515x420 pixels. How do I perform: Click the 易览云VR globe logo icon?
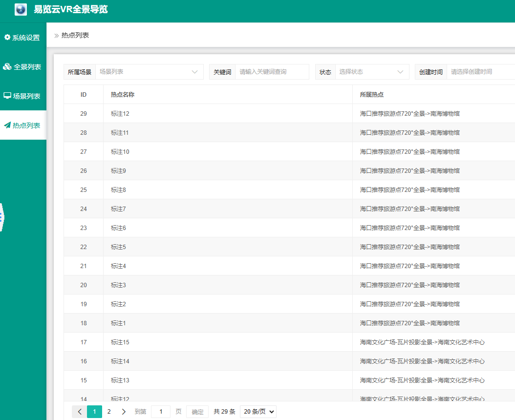[21, 9]
